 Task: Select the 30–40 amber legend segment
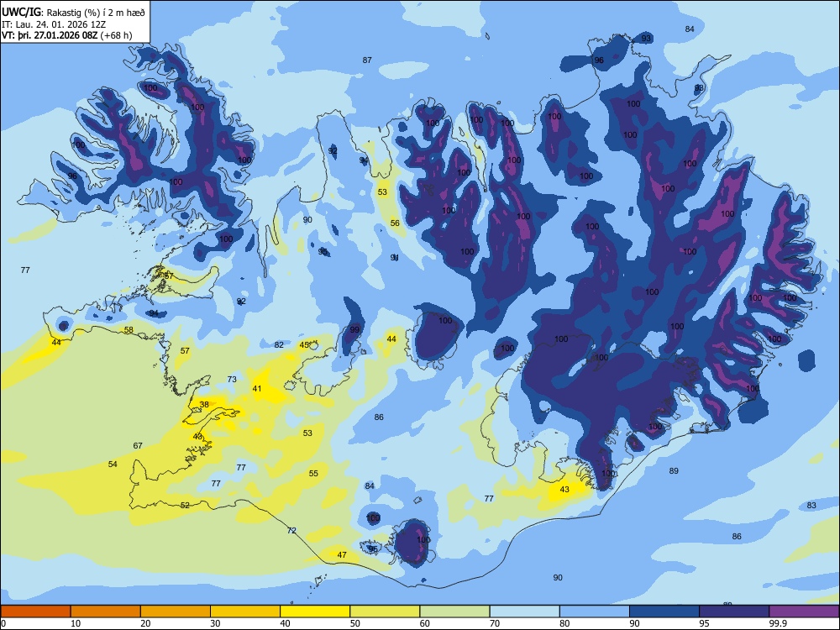pos(245,612)
